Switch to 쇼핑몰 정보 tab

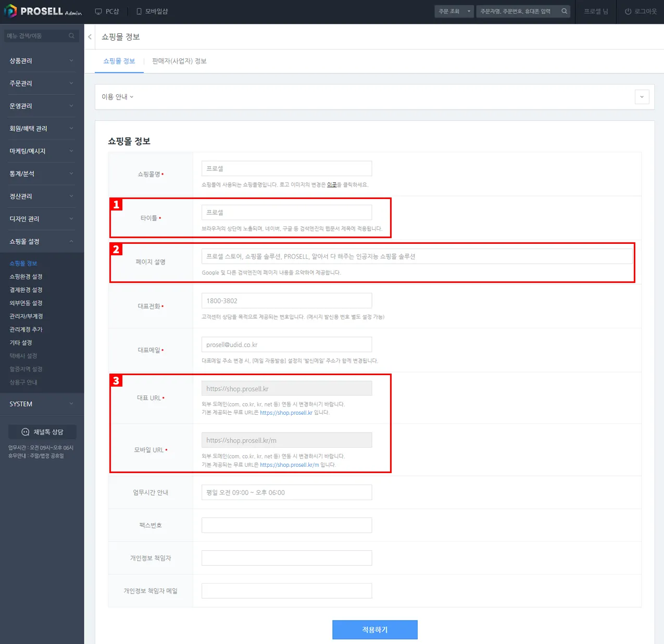click(119, 61)
